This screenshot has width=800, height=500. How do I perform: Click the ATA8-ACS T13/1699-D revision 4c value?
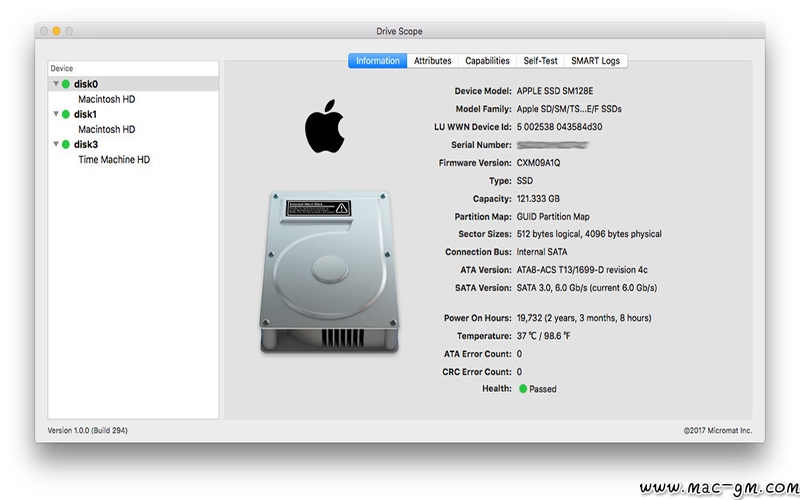pyautogui.click(x=582, y=269)
